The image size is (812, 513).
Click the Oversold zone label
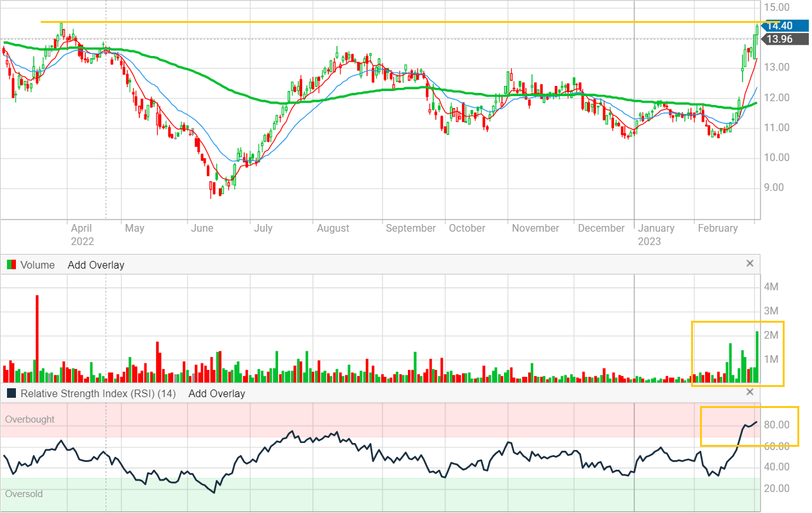pos(24,494)
